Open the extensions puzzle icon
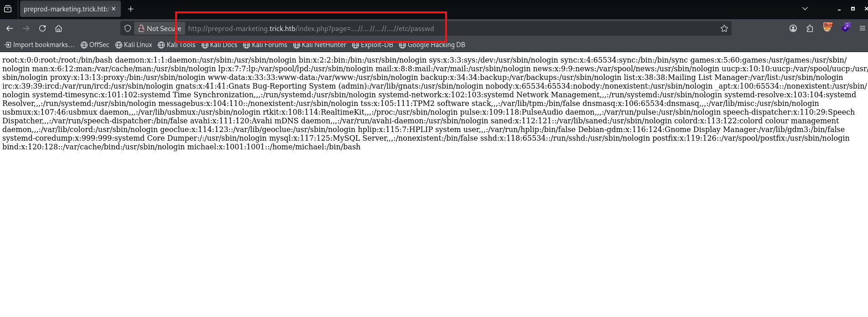Image resolution: width=868 pixels, height=317 pixels. (x=810, y=28)
